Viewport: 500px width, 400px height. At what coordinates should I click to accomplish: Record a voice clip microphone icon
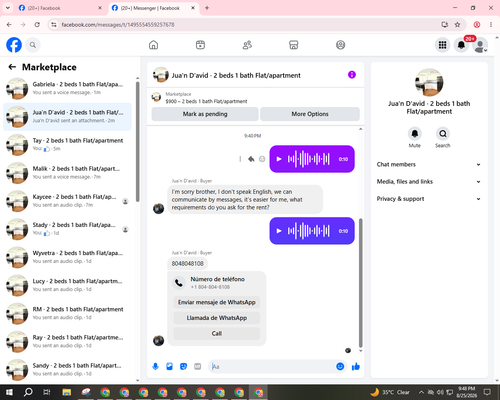point(155,367)
